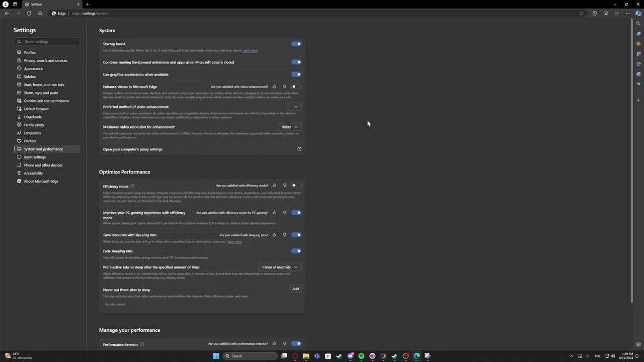The width and height of the screenshot is (644, 362).
Task: Go to Downloads settings
Action: coord(47,117)
